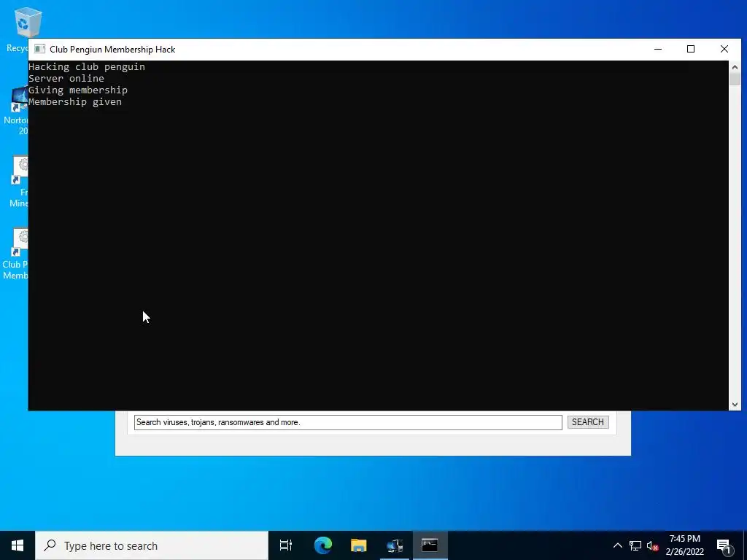Minimize the Club Pengiun Membership Hack window
This screenshot has width=747, height=560.
(658, 49)
